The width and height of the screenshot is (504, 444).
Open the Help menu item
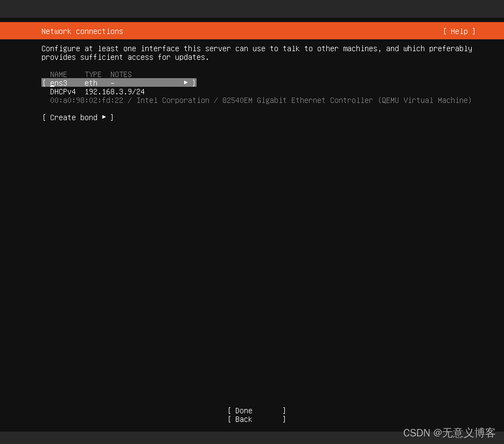[459, 31]
